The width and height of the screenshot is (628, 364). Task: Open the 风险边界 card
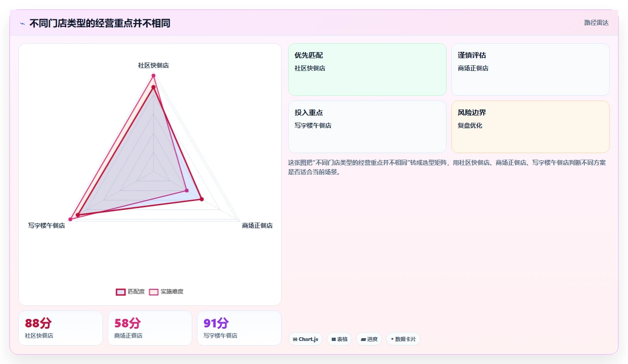pyautogui.click(x=530, y=127)
